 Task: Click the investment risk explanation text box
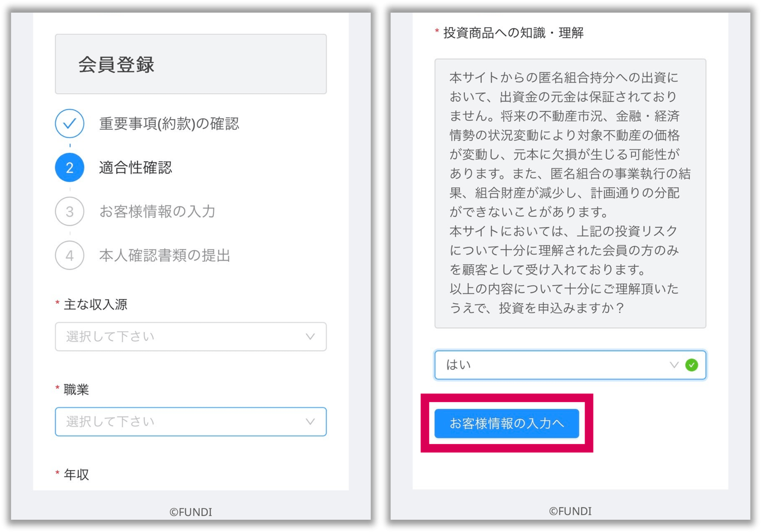(570, 193)
